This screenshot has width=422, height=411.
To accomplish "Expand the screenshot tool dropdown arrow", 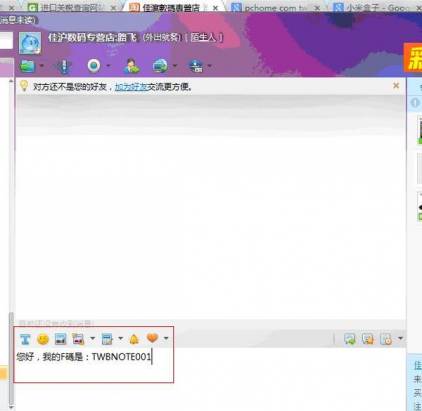I will [92, 339].
